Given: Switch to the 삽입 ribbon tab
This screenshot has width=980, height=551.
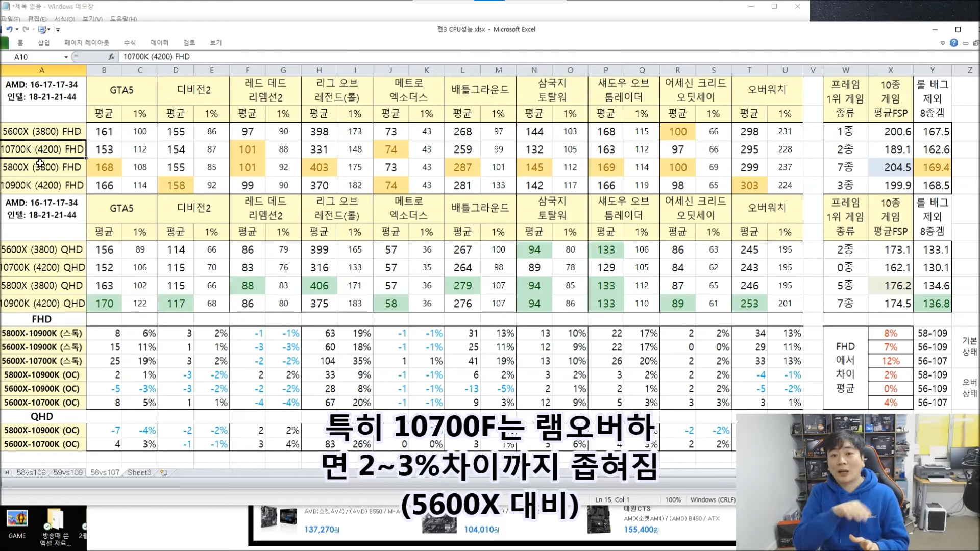Looking at the screenshot, I should tap(44, 43).
